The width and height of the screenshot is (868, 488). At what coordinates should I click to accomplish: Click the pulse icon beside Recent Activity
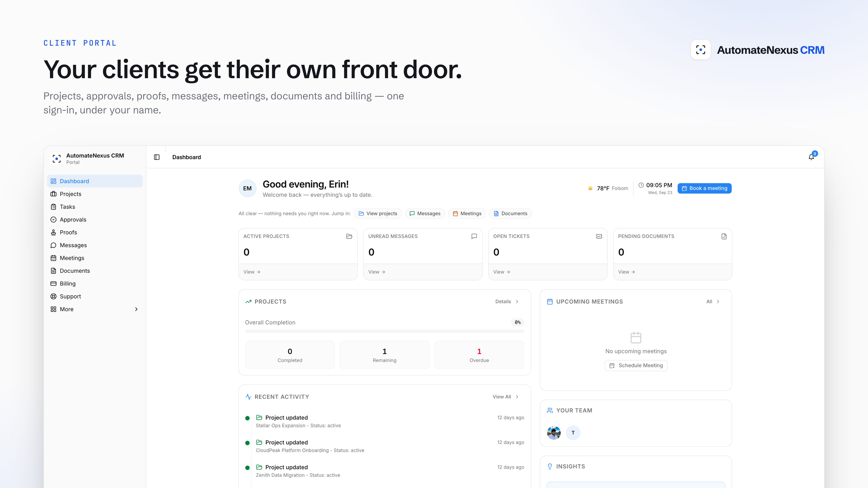(248, 397)
